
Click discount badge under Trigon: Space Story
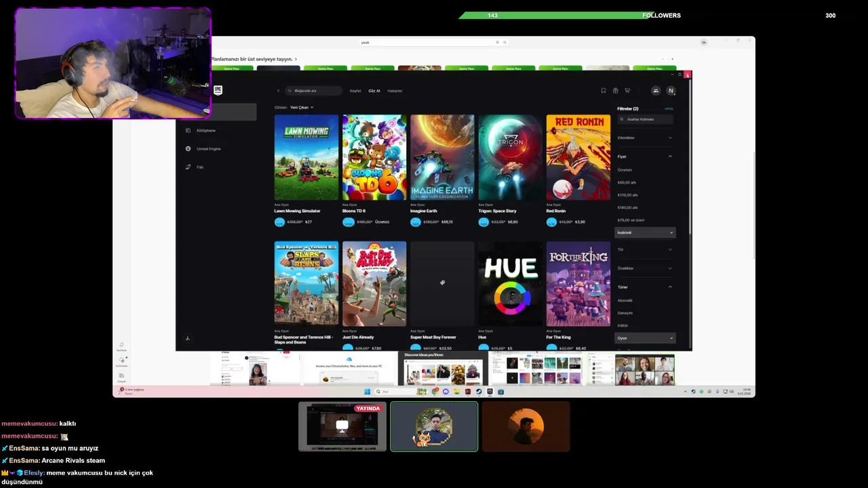point(484,222)
